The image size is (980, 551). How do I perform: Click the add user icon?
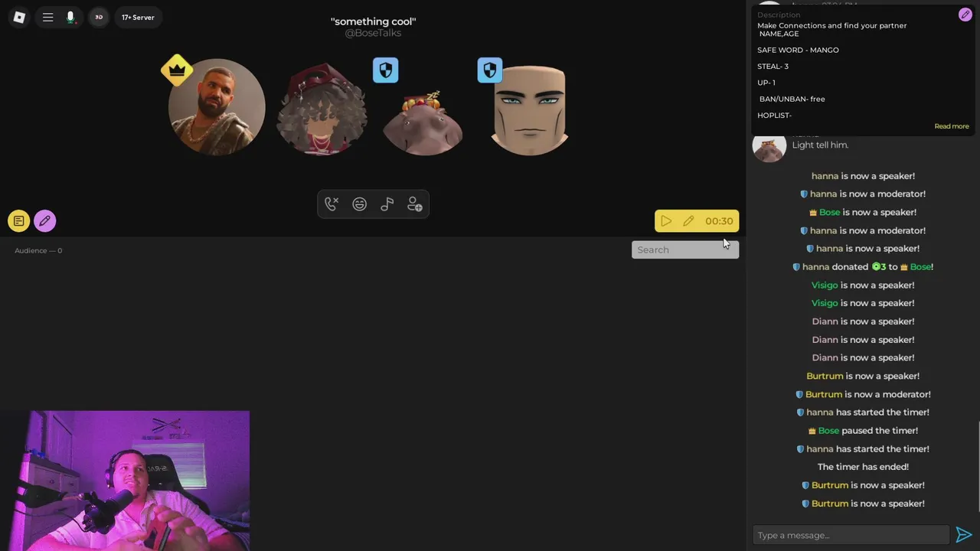[415, 204]
